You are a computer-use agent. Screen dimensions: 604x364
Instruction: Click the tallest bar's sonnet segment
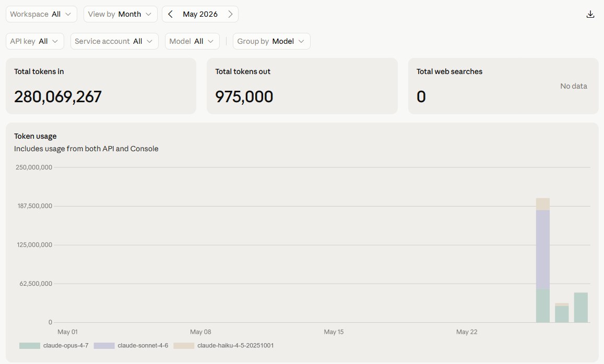click(x=543, y=249)
